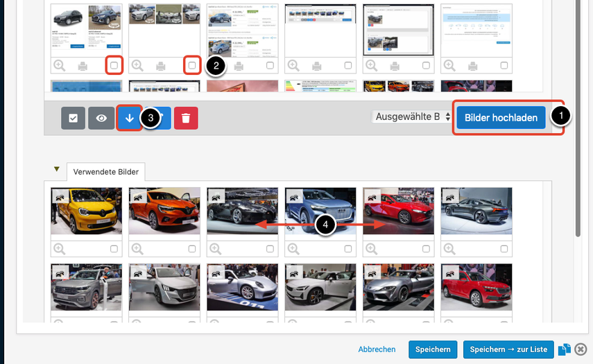Check the first upper thumbnail's checkbox
Image resolution: width=593 pixels, height=364 pixels.
pos(114,65)
